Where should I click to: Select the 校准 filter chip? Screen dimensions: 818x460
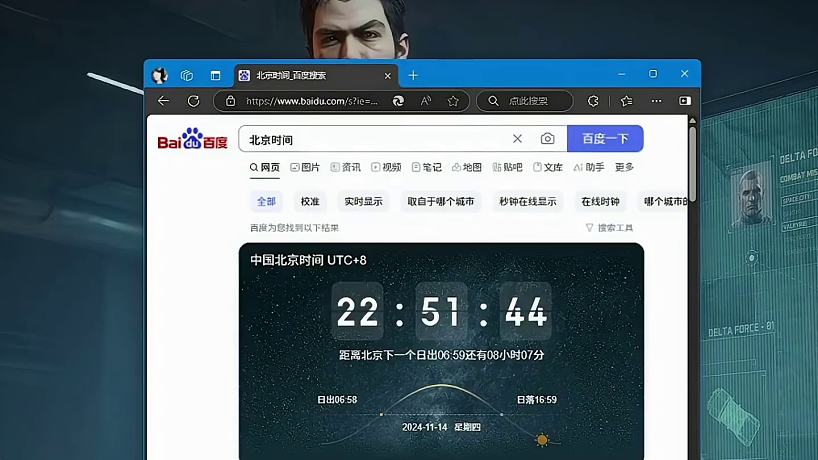pyautogui.click(x=310, y=201)
